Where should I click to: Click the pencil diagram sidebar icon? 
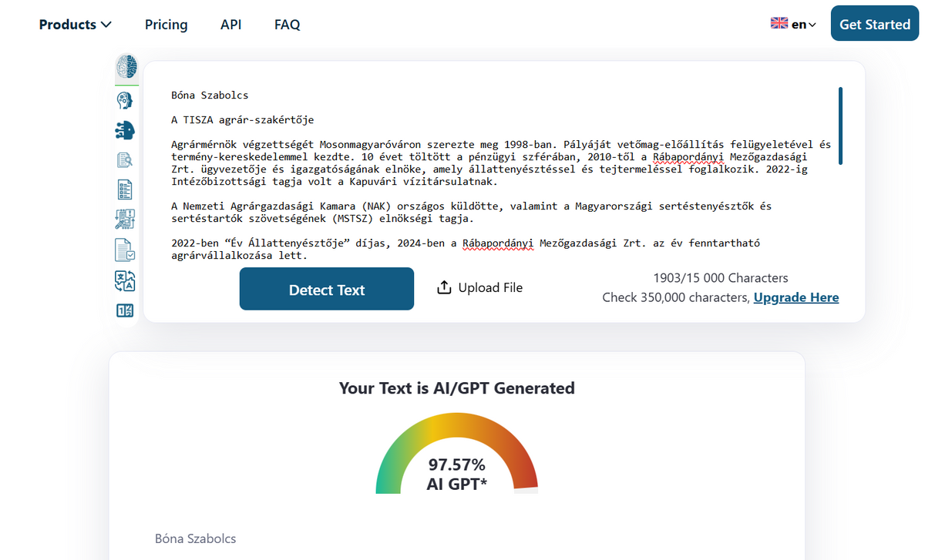pyautogui.click(x=125, y=220)
